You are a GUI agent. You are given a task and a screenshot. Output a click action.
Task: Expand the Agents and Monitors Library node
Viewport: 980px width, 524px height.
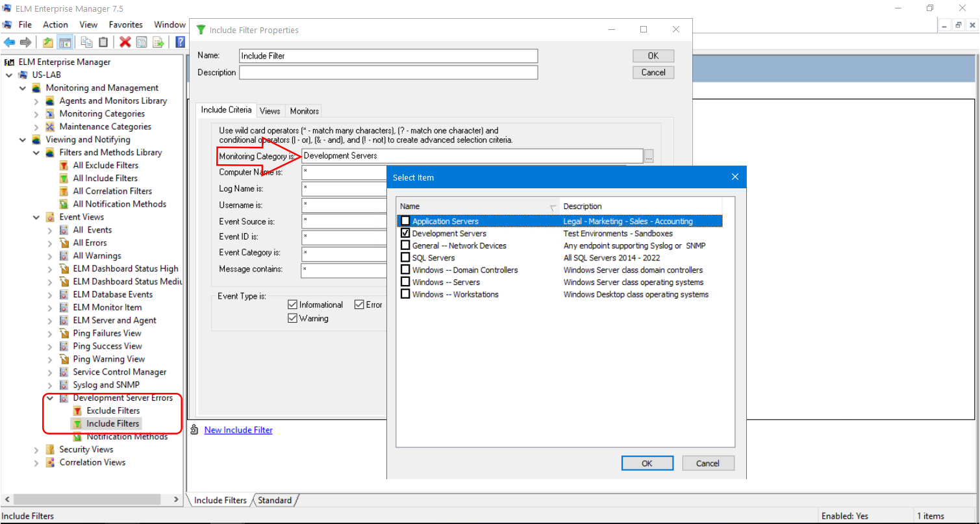pyautogui.click(x=36, y=101)
